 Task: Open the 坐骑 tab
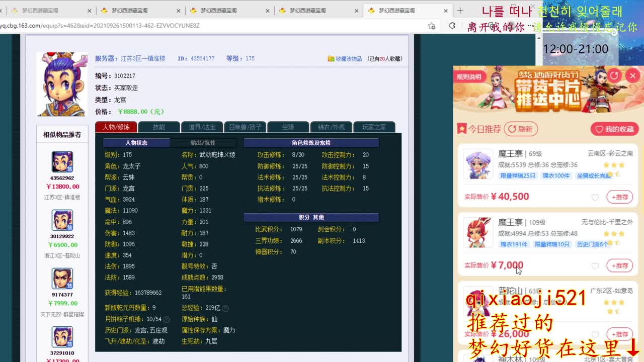288,127
